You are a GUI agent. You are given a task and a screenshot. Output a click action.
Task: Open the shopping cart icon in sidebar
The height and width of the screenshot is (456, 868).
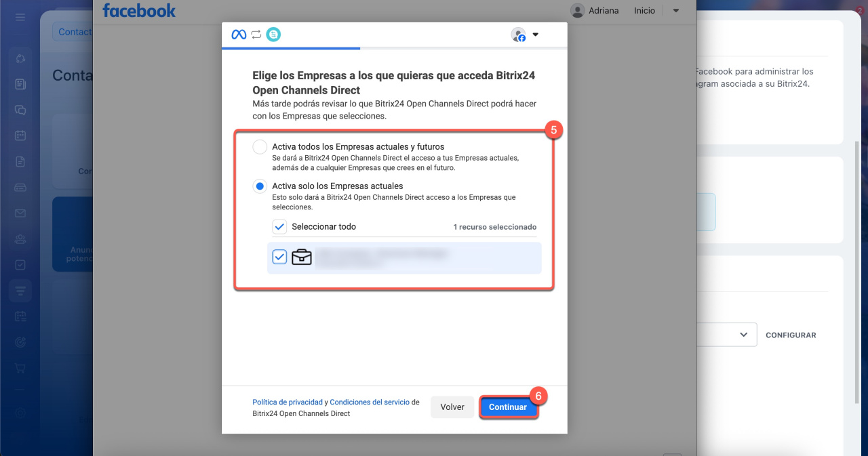[20, 368]
